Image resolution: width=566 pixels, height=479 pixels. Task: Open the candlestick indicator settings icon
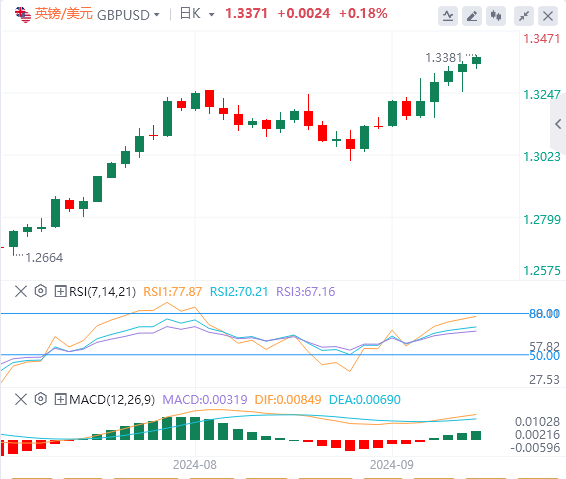click(496, 16)
